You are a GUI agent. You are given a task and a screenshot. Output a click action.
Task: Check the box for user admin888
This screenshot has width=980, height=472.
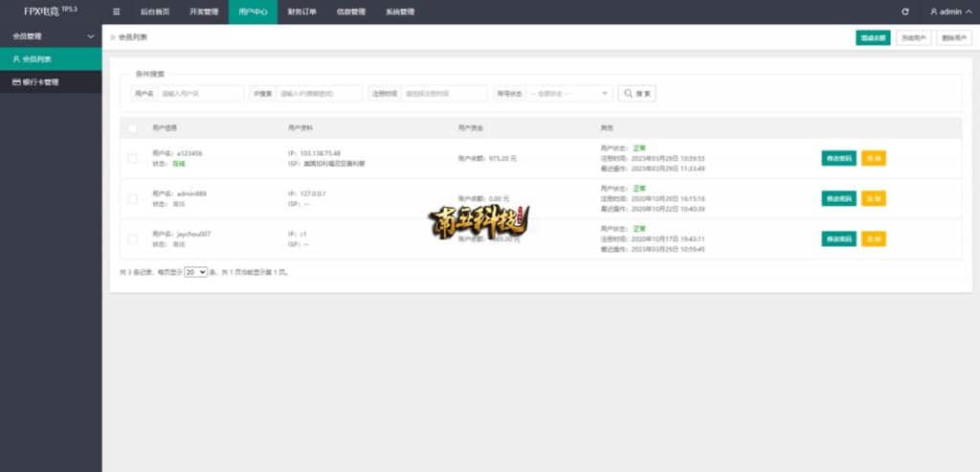pyautogui.click(x=132, y=199)
